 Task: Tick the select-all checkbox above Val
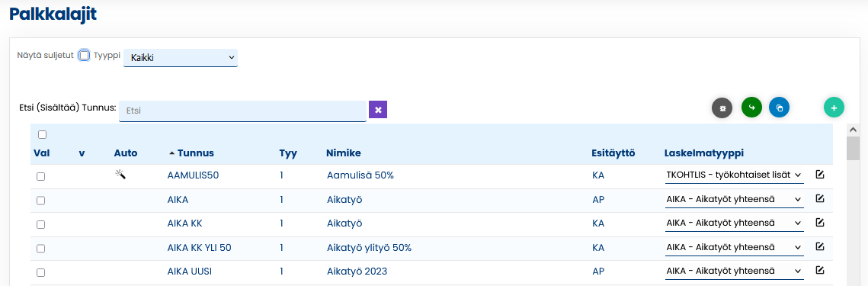point(42,135)
